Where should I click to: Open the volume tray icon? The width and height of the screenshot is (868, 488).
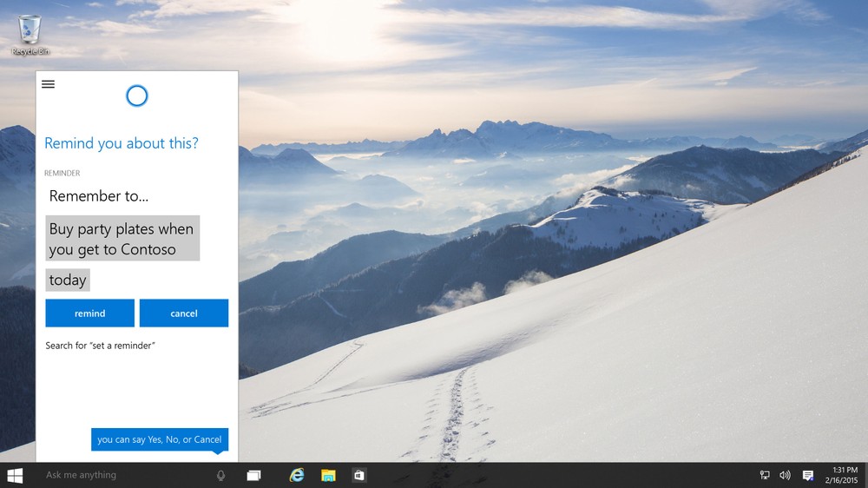(785, 475)
